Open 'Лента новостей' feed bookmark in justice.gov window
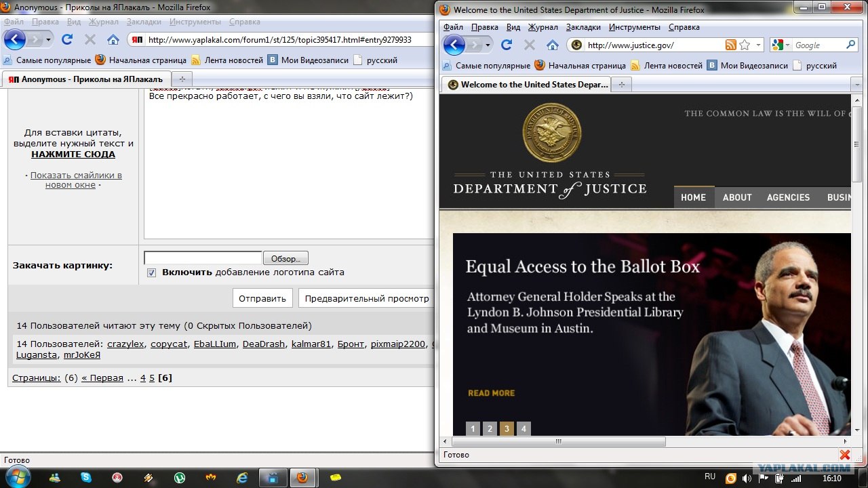The height and width of the screenshot is (488, 868). pos(667,66)
